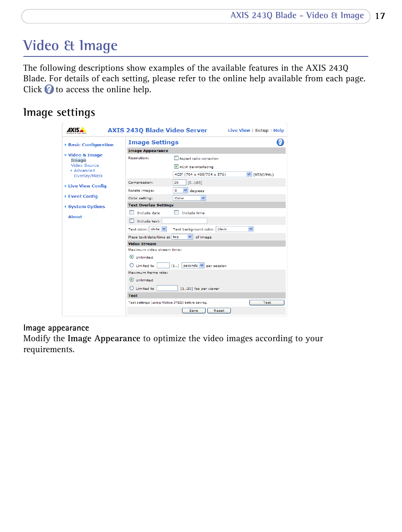Click the Image Settings heading

[153, 142]
